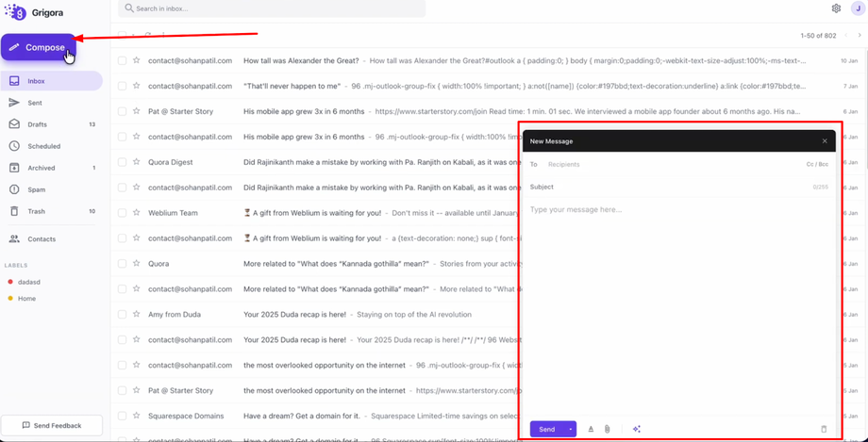Screen dimensions: 868x442
Task: Check Pat's "most overlooked opportunity" checkbox
Action: 123,390
